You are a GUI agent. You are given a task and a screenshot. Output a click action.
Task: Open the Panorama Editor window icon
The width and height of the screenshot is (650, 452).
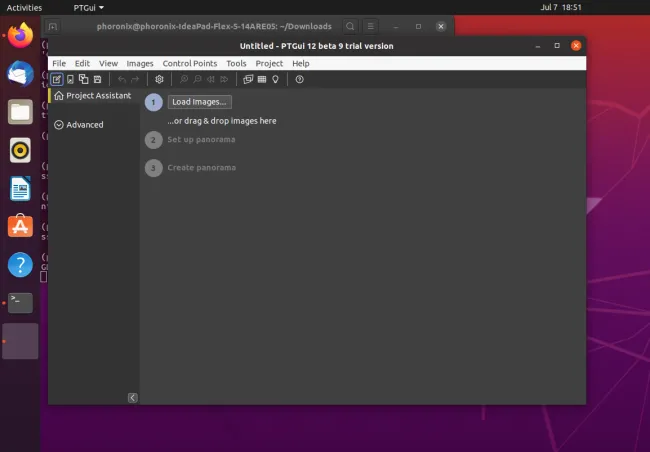pyautogui.click(x=248, y=79)
